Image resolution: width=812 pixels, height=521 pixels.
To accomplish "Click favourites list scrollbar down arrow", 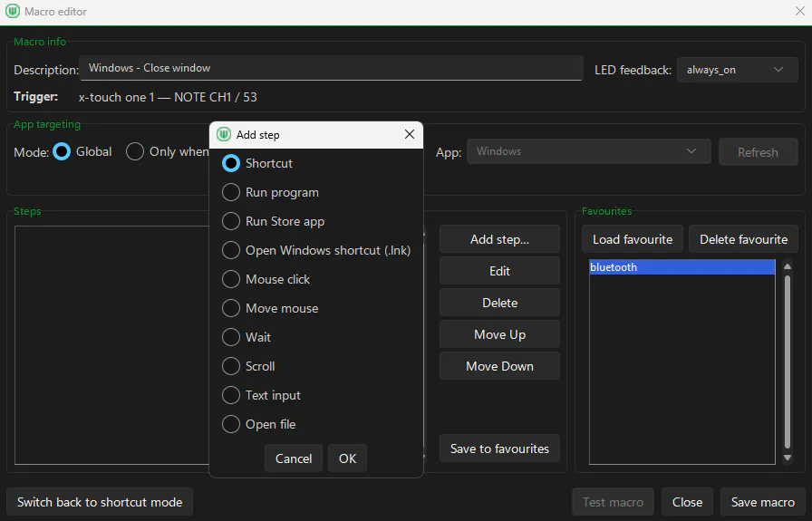I will 788,458.
